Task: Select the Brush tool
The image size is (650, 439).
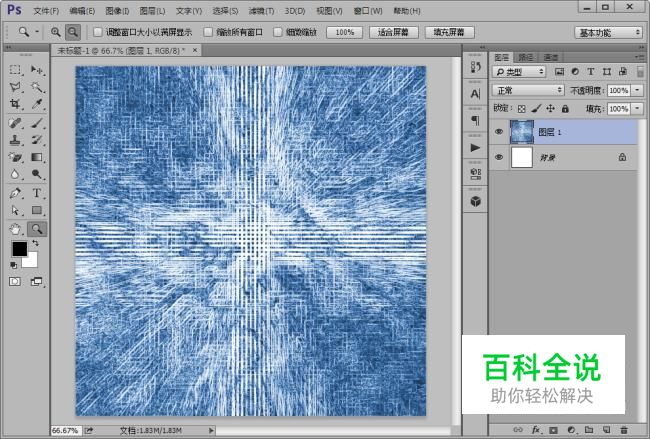Action: click(x=37, y=123)
